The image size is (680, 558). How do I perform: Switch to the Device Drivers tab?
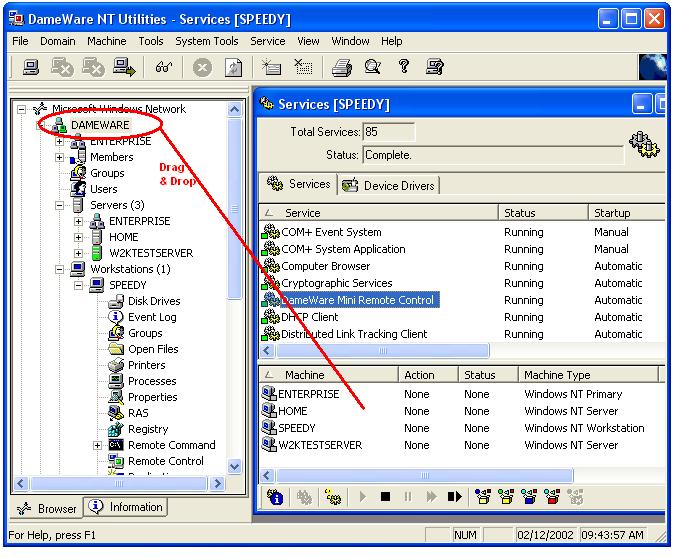click(389, 186)
